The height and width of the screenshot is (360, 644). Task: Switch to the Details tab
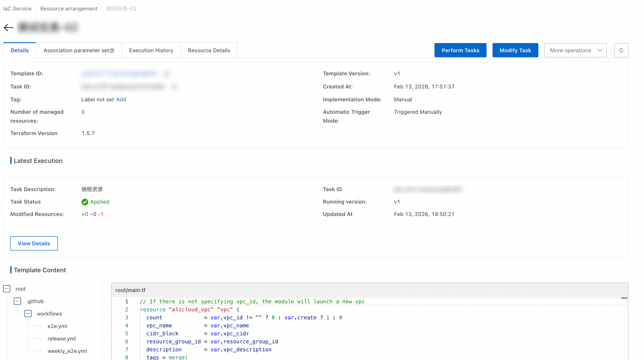pyautogui.click(x=20, y=50)
